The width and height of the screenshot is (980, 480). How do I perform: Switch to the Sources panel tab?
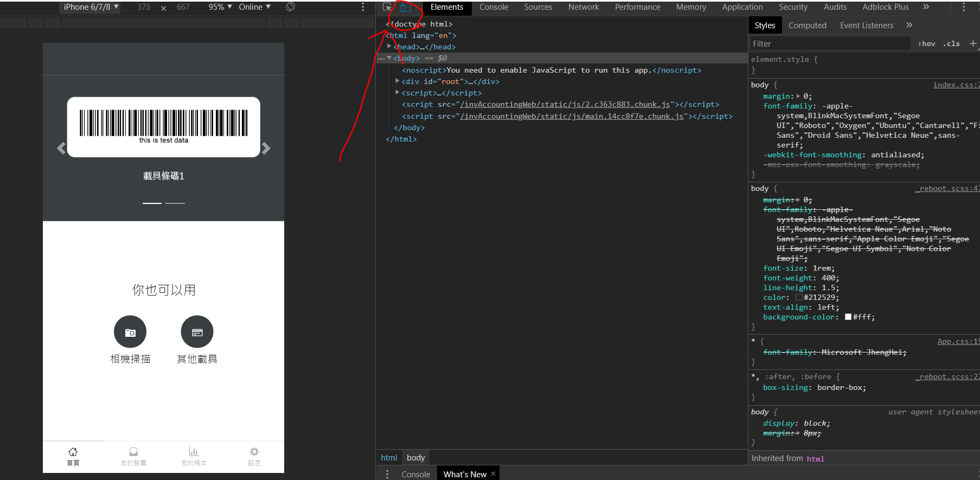coord(538,7)
